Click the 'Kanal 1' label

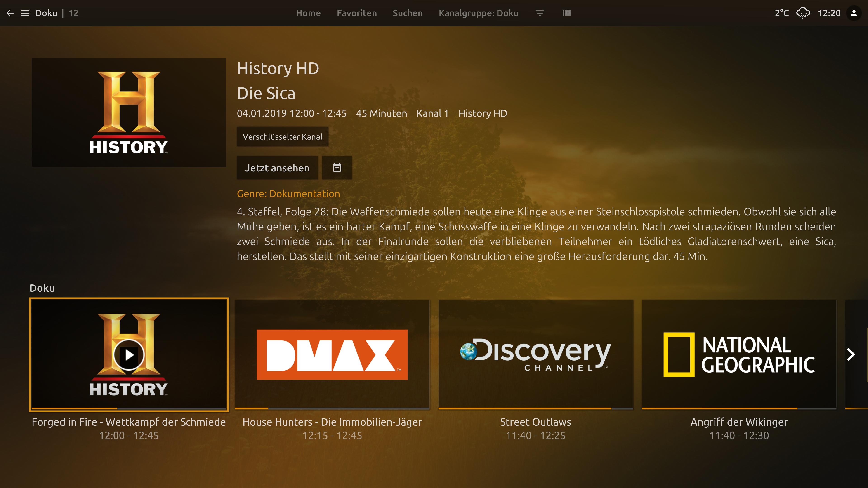click(433, 113)
